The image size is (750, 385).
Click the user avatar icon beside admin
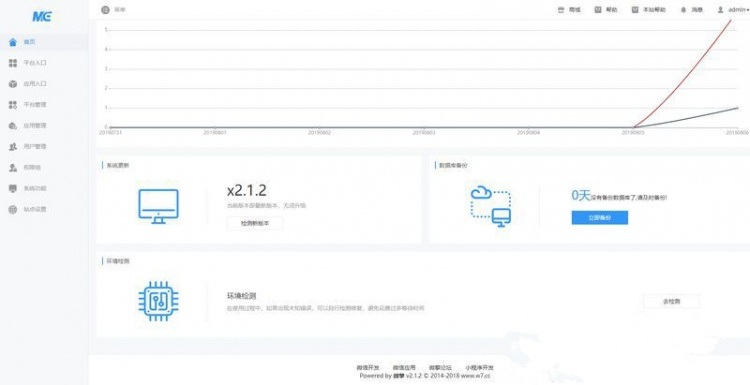tap(720, 10)
